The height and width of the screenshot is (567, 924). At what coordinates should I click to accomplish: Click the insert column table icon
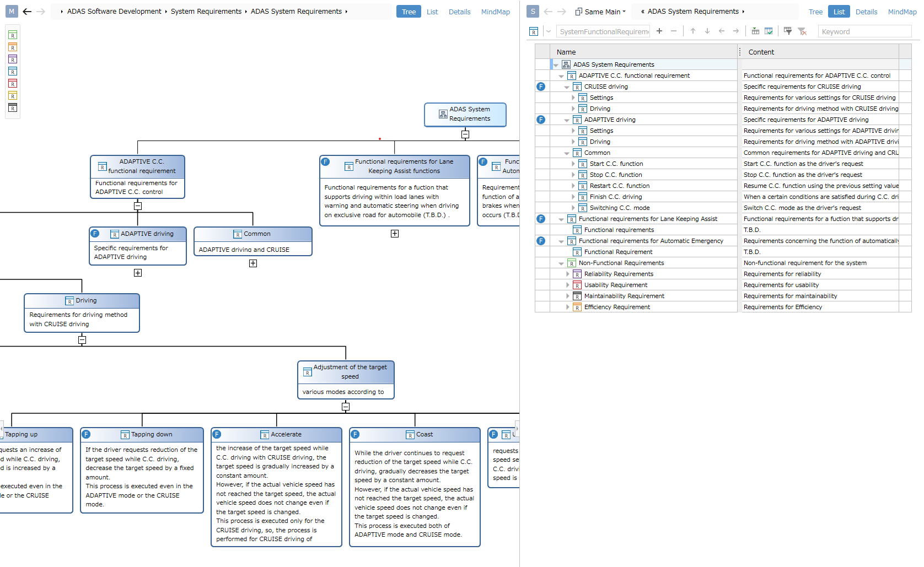coord(755,31)
